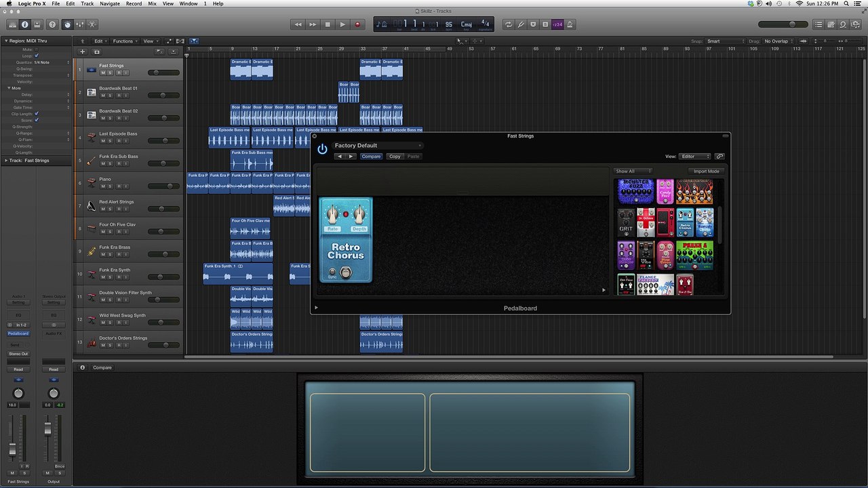Screen dimensions: 868x488
Task: Open the Logic Pro X application menu
Action: (x=31, y=3)
